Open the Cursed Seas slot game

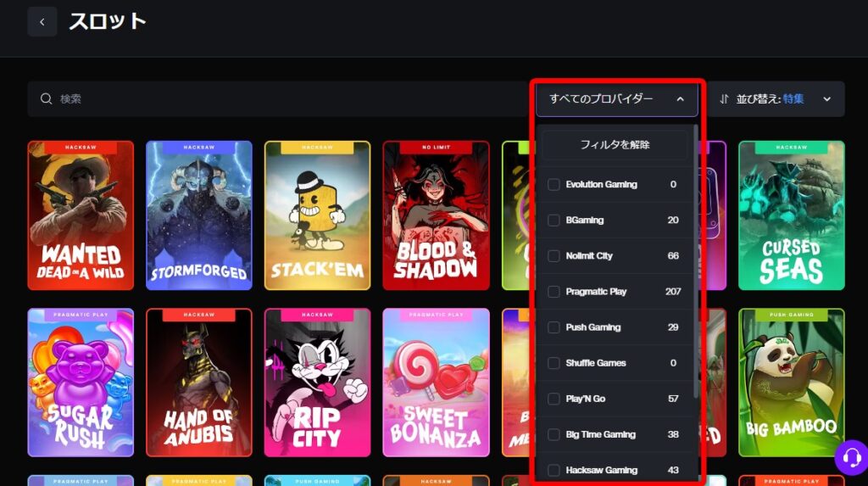tap(792, 215)
